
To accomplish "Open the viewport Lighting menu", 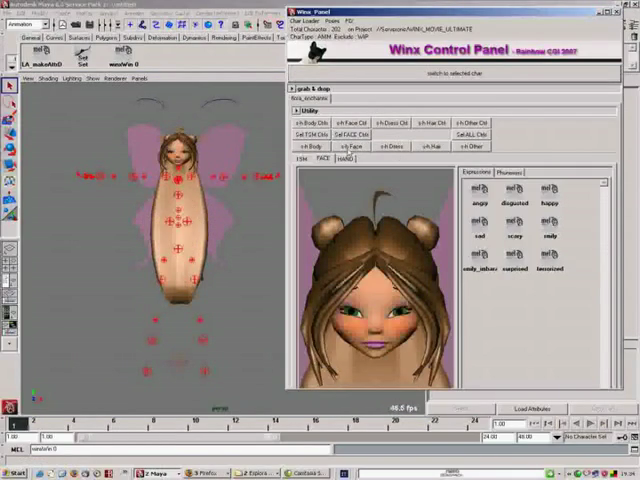I will pyautogui.click(x=72, y=78).
